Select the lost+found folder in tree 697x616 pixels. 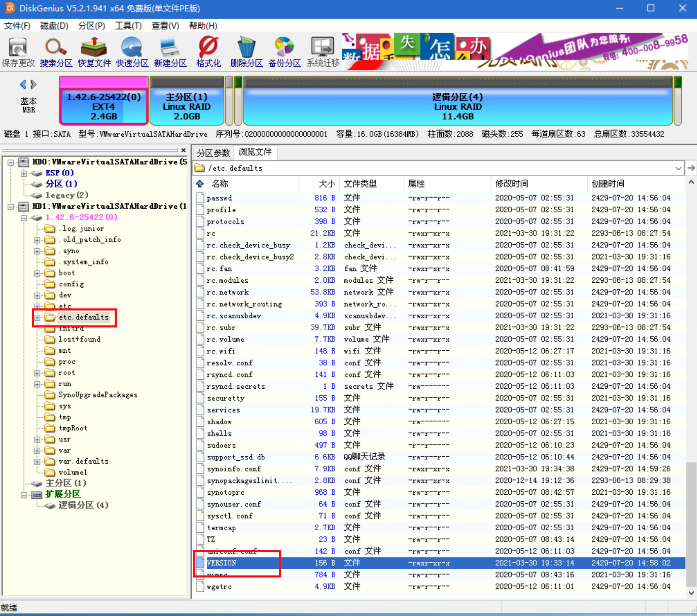pyautogui.click(x=79, y=339)
